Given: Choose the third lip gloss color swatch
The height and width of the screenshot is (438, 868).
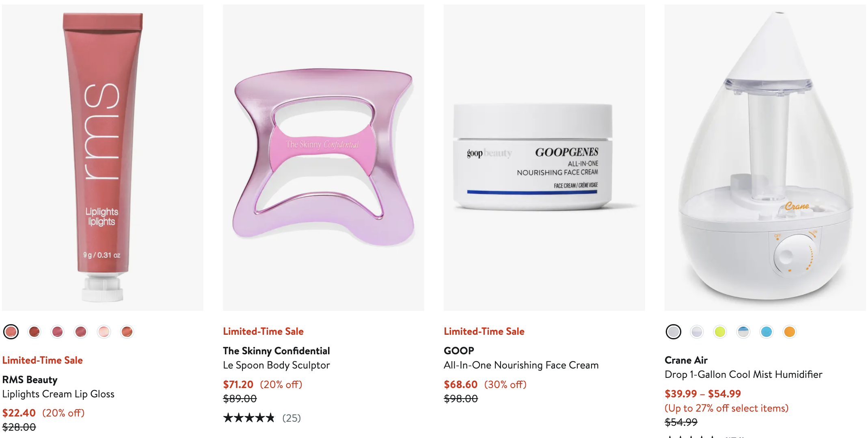Looking at the screenshot, I should pyautogui.click(x=58, y=332).
